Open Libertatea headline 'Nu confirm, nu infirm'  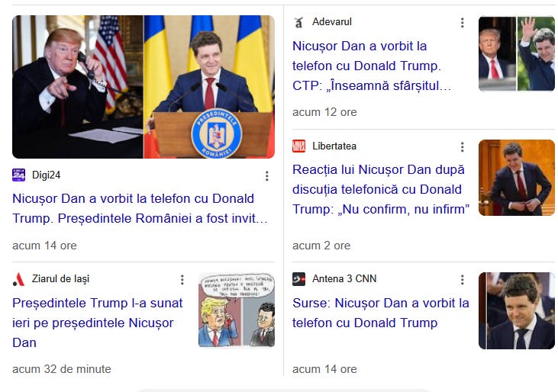tap(381, 189)
